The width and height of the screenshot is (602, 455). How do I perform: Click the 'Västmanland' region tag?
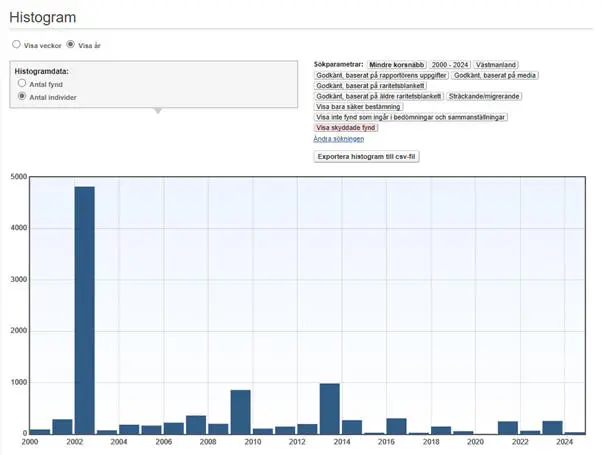[496, 64]
